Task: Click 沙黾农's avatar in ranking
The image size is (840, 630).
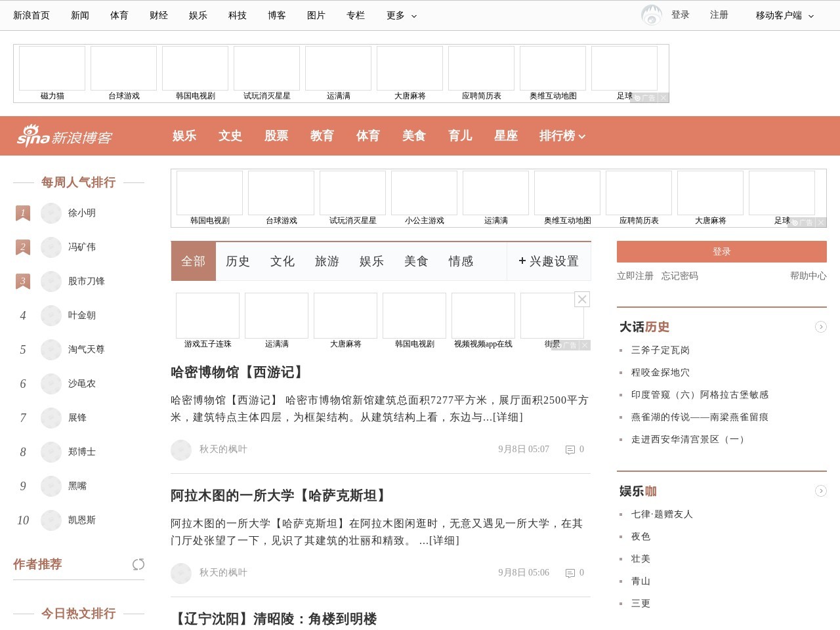Action: point(51,384)
